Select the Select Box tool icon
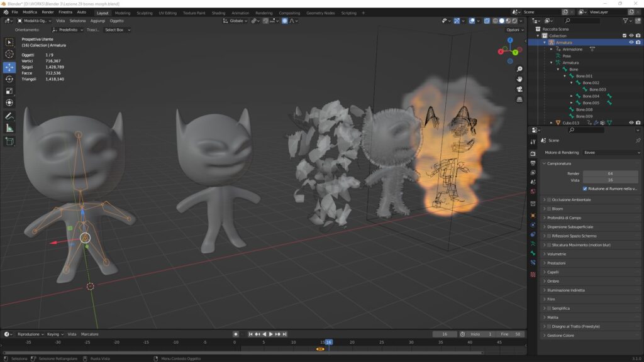 (9, 42)
